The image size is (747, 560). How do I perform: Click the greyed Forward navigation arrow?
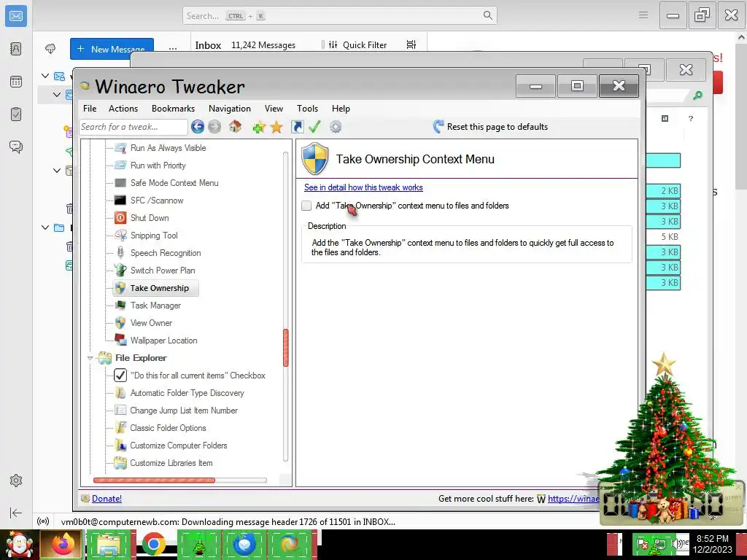214,127
